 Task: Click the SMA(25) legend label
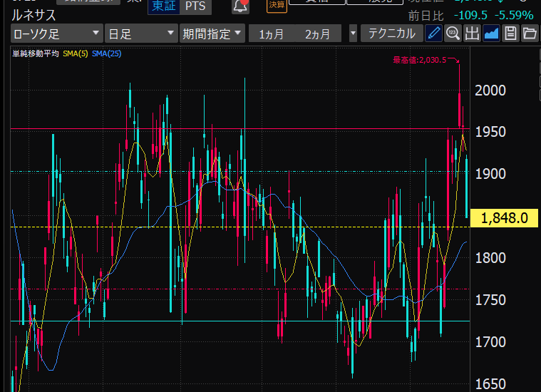point(106,54)
